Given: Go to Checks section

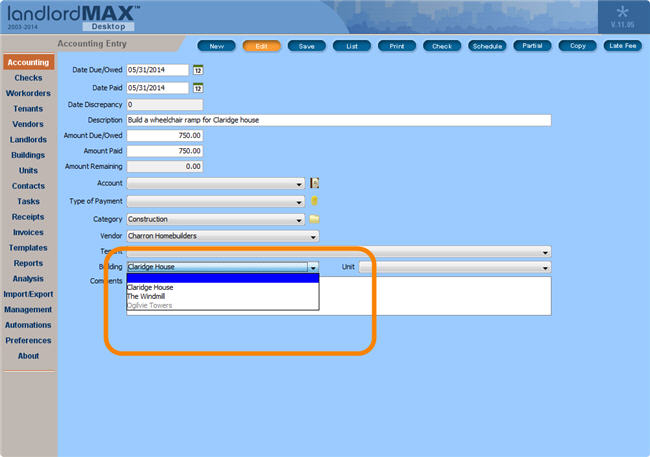Looking at the screenshot, I should tap(28, 78).
